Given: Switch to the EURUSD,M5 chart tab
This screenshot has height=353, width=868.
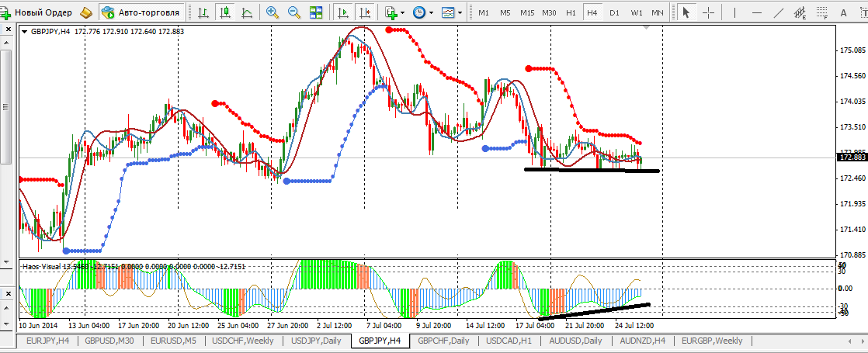Looking at the screenshot, I should (175, 341).
